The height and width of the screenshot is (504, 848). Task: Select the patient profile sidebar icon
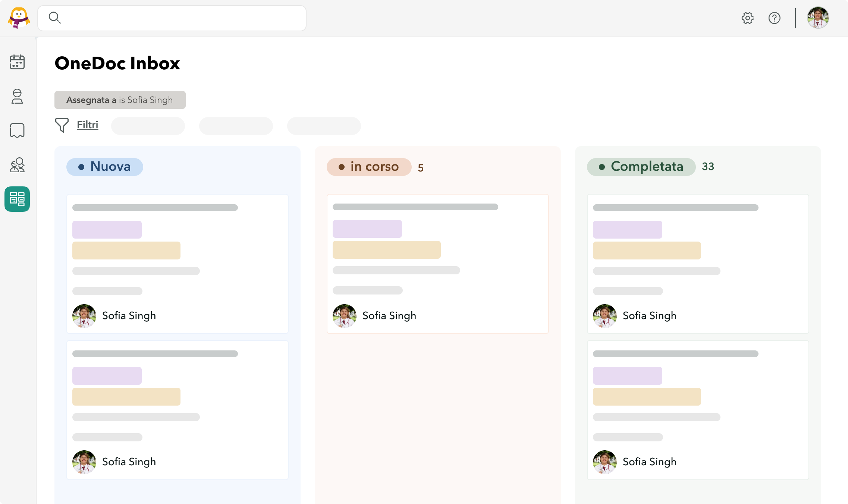click(17, 97)
